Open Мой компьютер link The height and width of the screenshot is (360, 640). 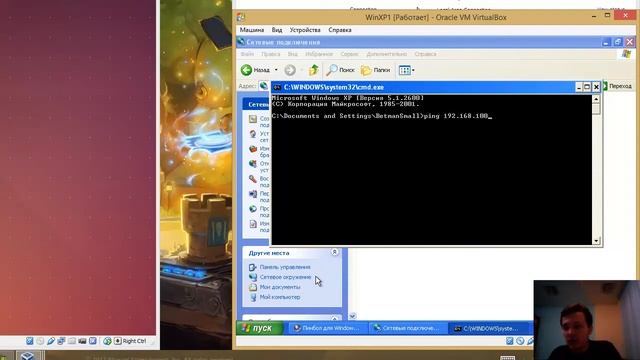click(280, 297)
